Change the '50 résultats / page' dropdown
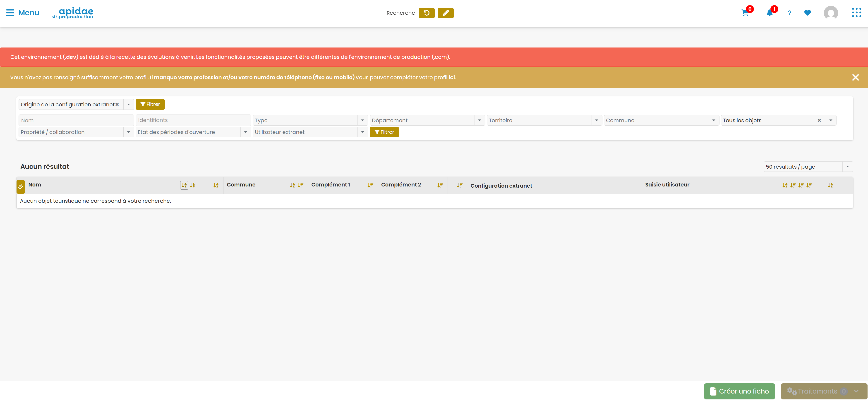Screen dimensions: 868x401 (x=808, y=167)
